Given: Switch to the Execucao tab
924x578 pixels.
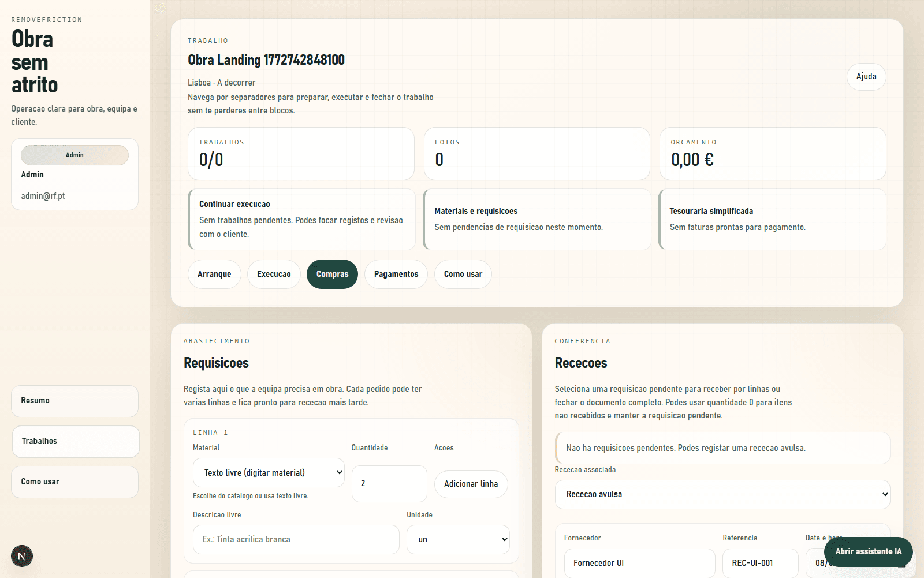Looking at the screenshot, I should [274, 275].
